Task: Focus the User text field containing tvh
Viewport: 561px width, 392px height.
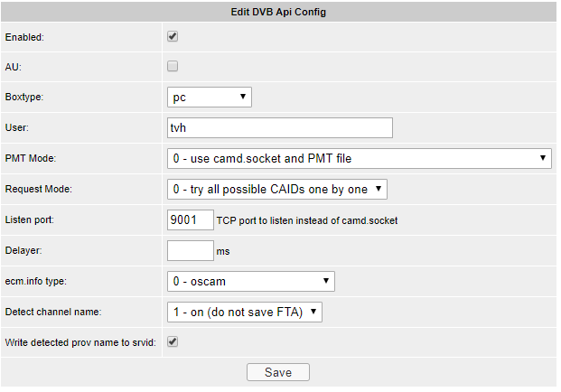Action: click(280, 127)
